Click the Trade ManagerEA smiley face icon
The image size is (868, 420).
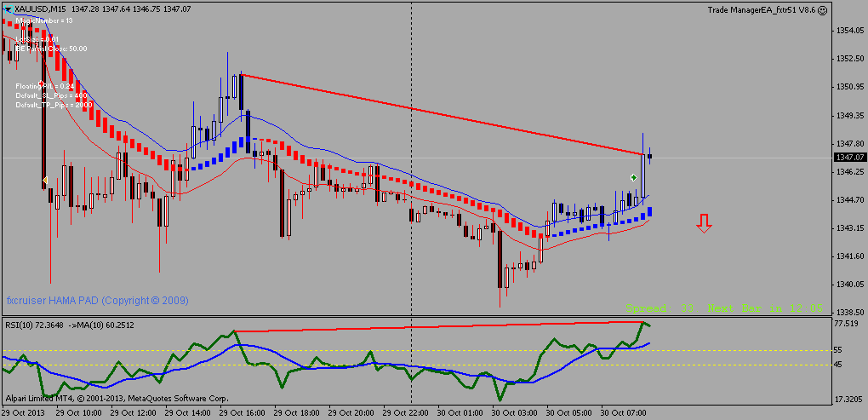823,9
